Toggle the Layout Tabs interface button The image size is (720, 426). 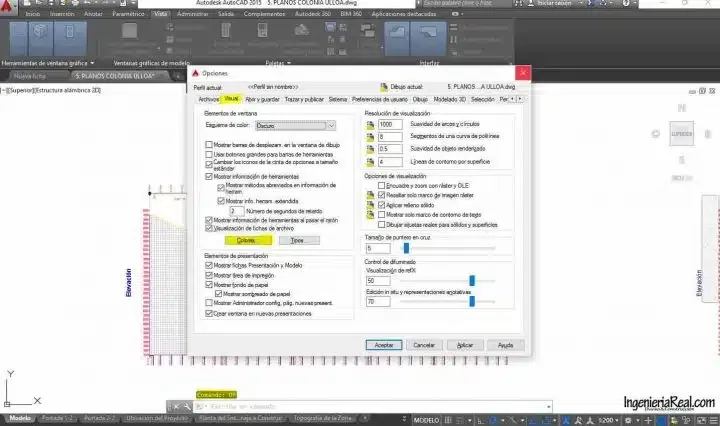tap(428, 39)
